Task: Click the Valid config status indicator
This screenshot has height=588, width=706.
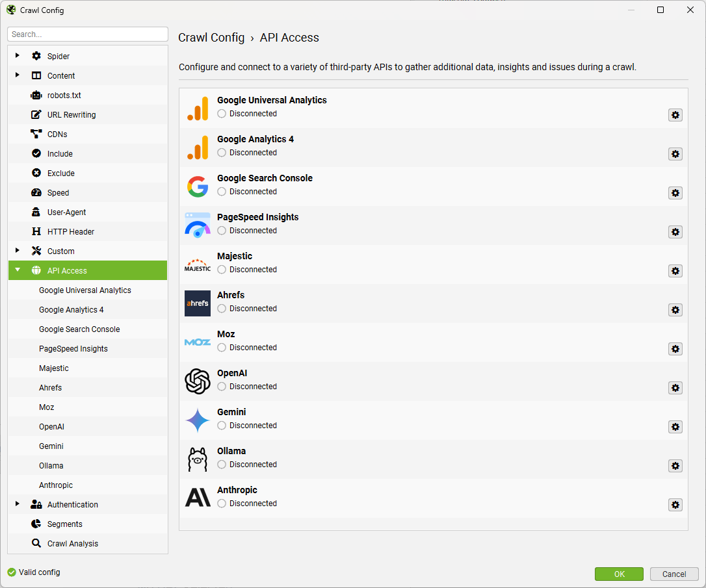Action: [34, 572]
